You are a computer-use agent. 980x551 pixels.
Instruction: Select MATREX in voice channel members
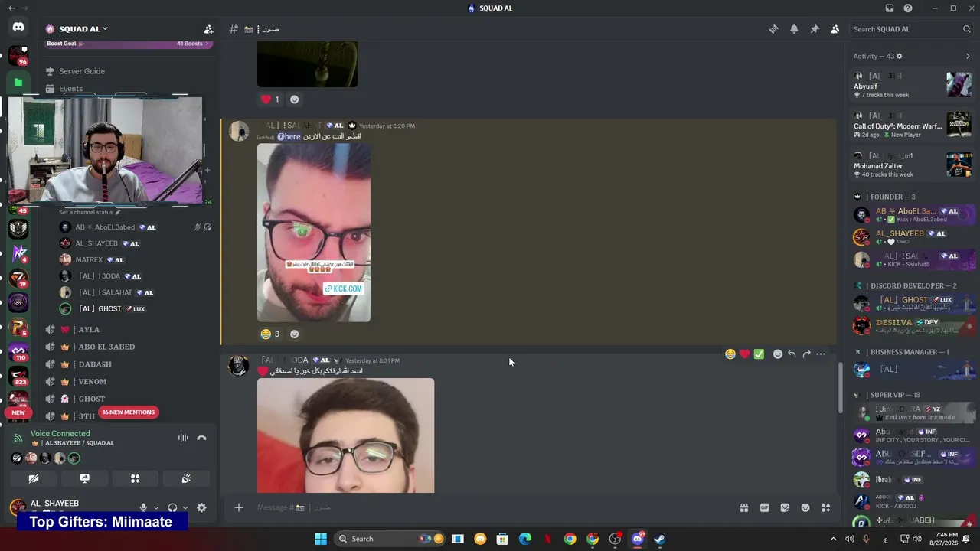click(89, 259)
